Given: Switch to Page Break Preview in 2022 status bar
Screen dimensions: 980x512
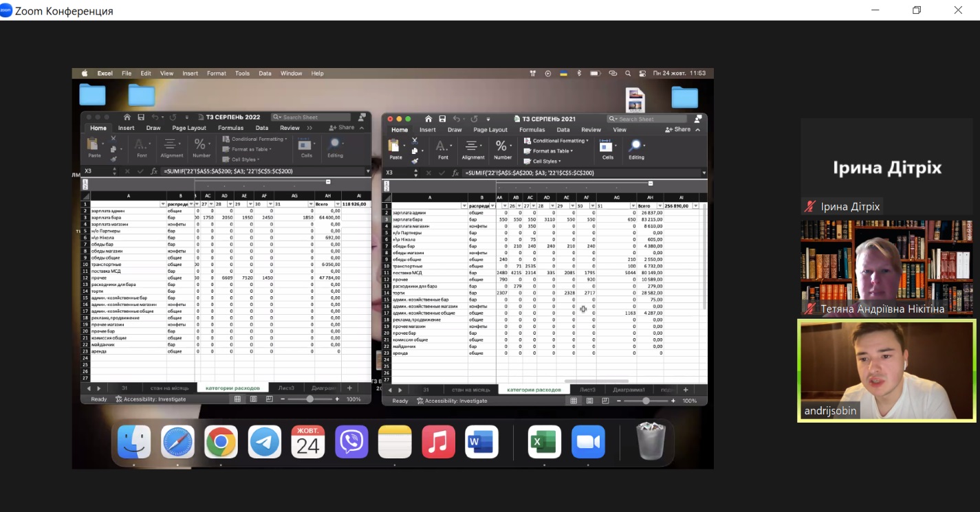Looking at the screenshot, I should pos(269,399).
